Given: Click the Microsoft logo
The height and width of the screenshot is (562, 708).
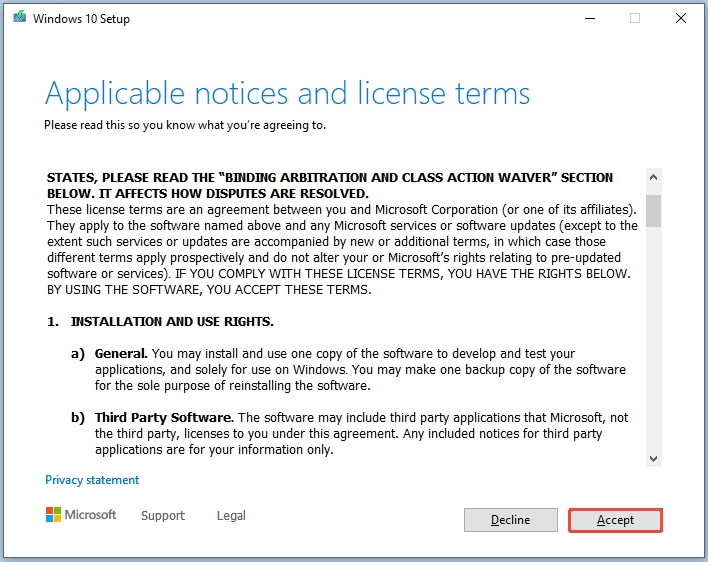Looking at the screenshot, I should pos(81,515).
